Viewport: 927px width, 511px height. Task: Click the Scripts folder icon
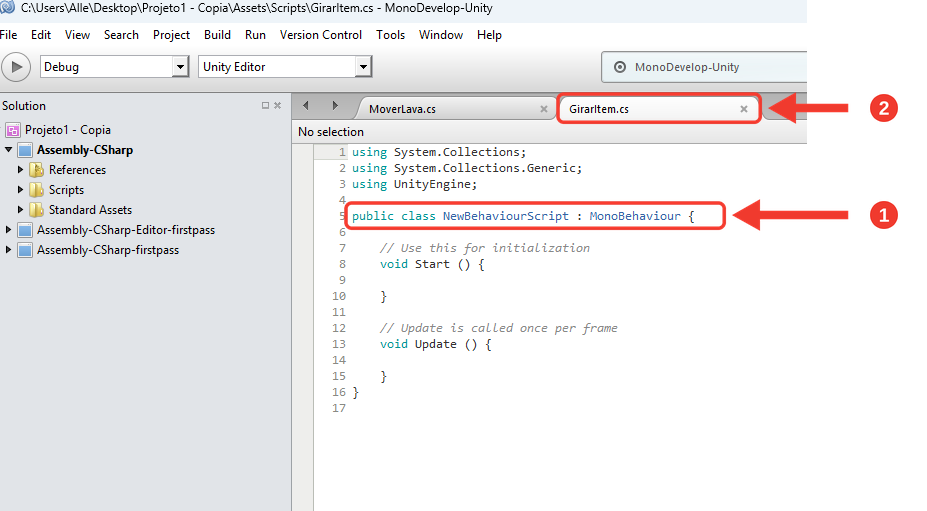[x=37, y=190]
